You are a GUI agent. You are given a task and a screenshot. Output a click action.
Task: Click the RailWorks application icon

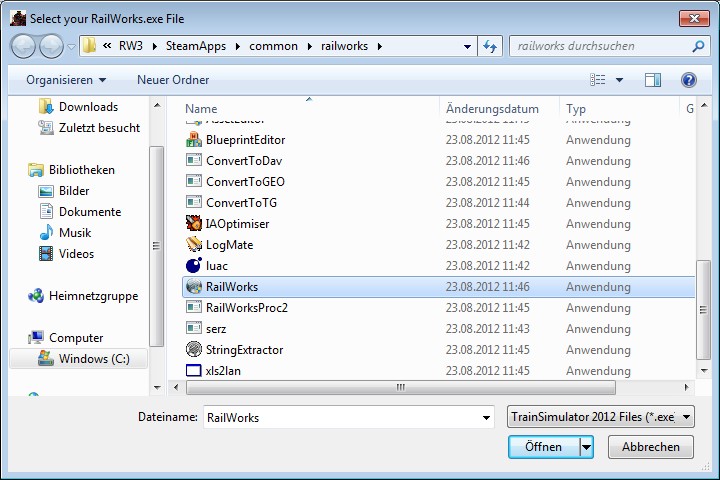point(194,287)
